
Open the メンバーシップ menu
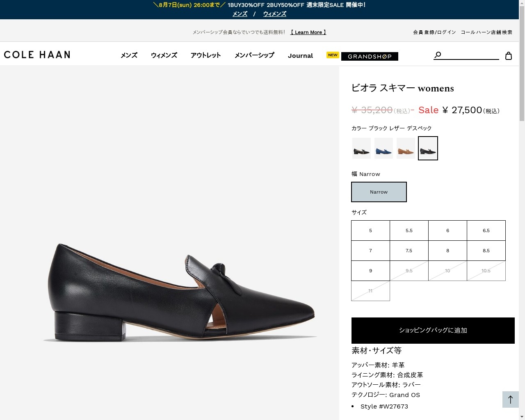tap(254, 55)
